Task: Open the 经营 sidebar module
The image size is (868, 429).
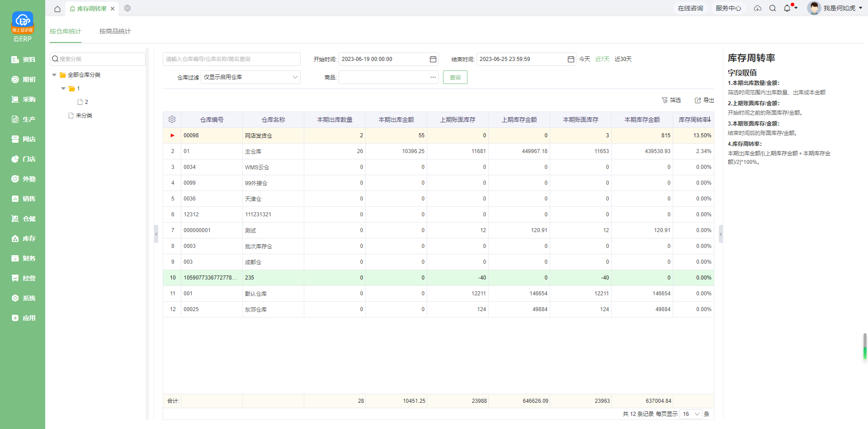Action: pyautogui.click(x=23, y=278)
